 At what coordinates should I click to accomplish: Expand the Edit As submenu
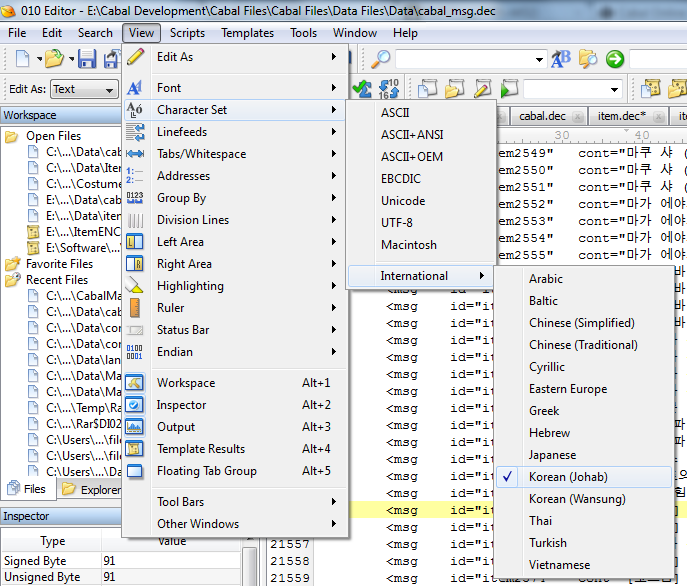point(237,57)
